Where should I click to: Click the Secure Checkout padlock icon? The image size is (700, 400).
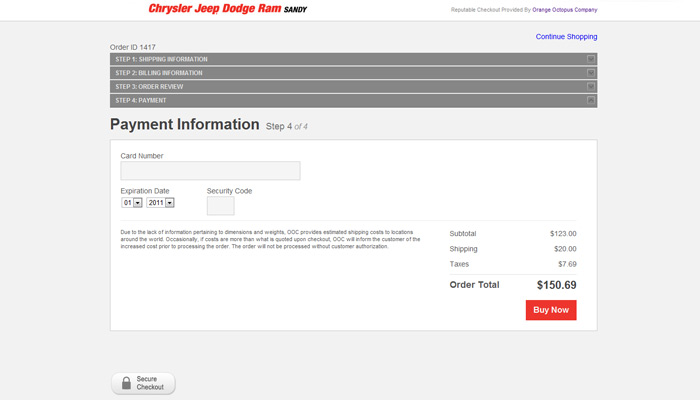tap(126, 383)
